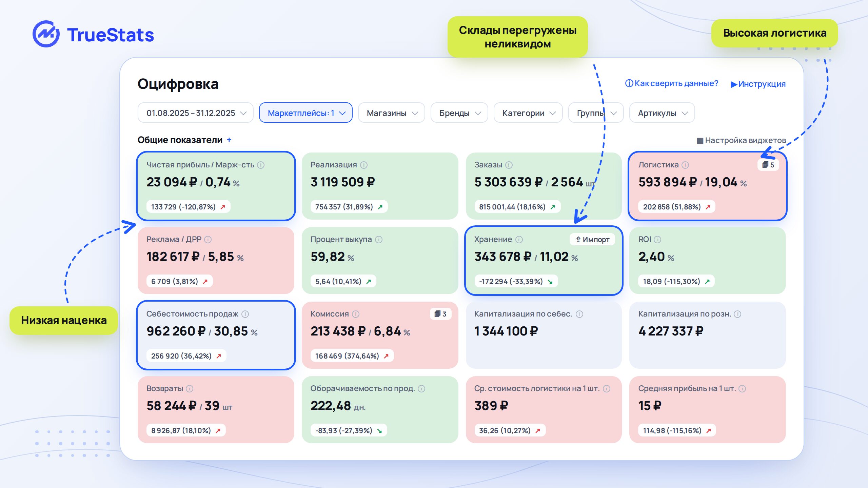This screenshot has width=868, height=488.
Task: Open the Как сверить данные? link
Action: coord(672,83)
